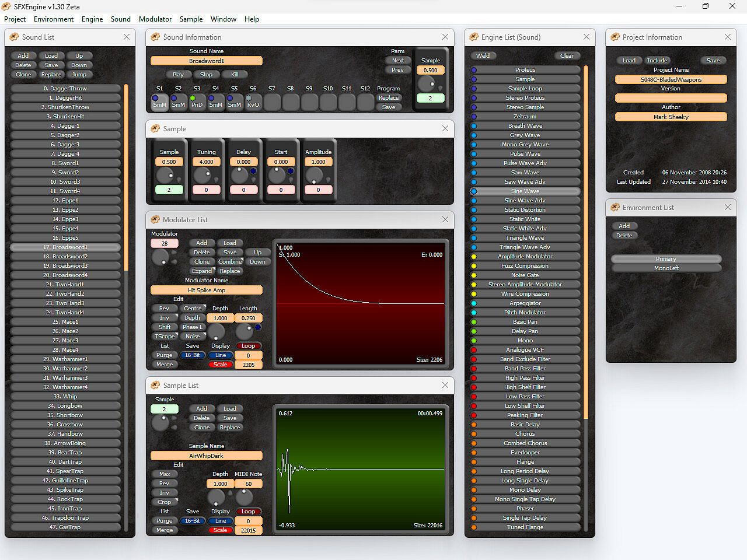Choose Low Pass Filter in the Engine List
747x560 pixels.
coord(525,397)
